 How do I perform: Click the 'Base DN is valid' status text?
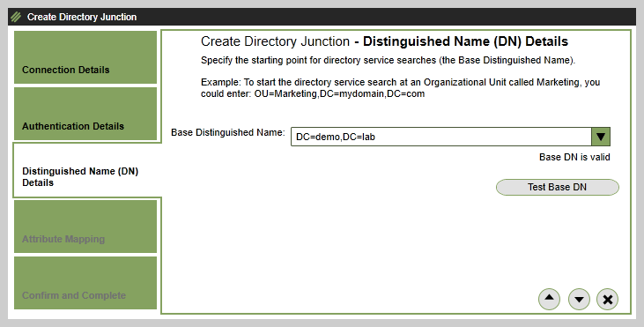pos(574,158)
